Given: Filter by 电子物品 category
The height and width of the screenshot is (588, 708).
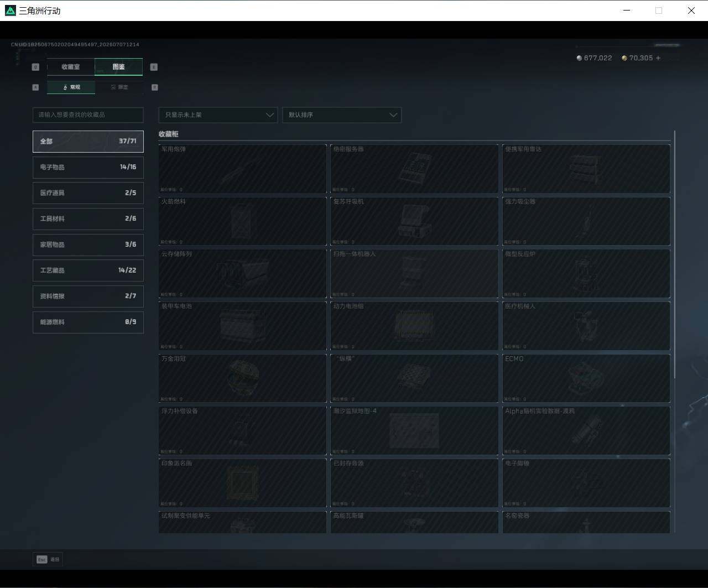Looking at the screenshot, I should [x=88, y=167].
